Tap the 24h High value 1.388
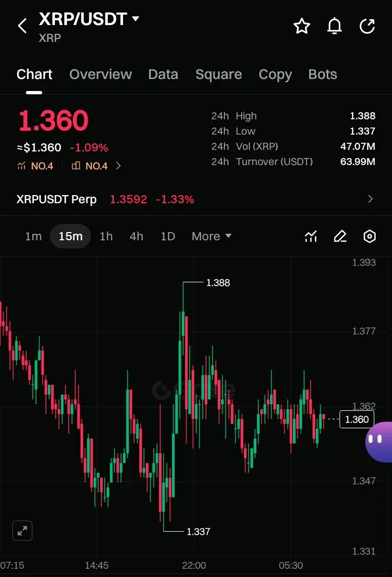Image resolution: width=392 pixels, height=577 pixels. pyautogui.click(x=362, y=116)
